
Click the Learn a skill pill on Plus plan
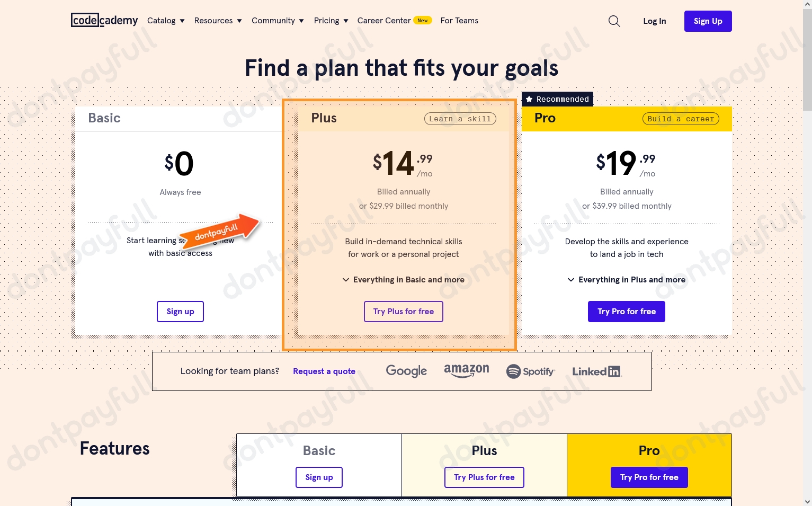click(x=459, y=119)
